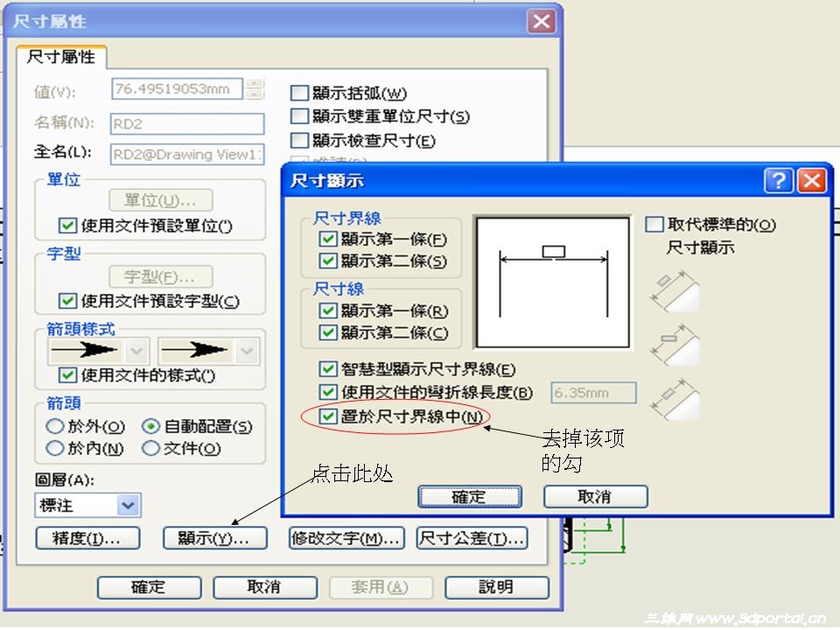Select 文件(O) arrow radio button
The width and height of the screenshot is (840, 630).
click(x=151, y=448)
